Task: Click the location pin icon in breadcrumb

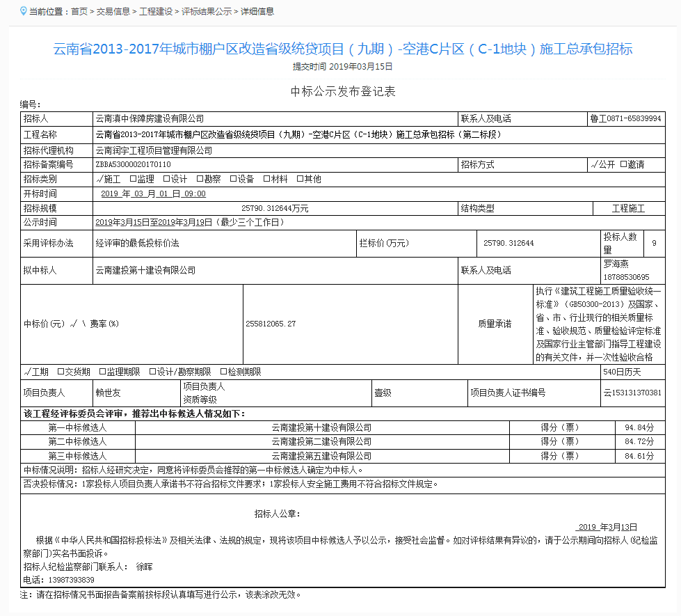Action: (x=24, y=11)
